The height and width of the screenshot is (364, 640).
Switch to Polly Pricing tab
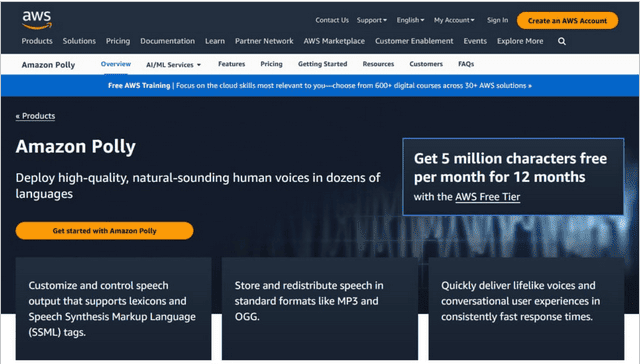tap(271, 64)
